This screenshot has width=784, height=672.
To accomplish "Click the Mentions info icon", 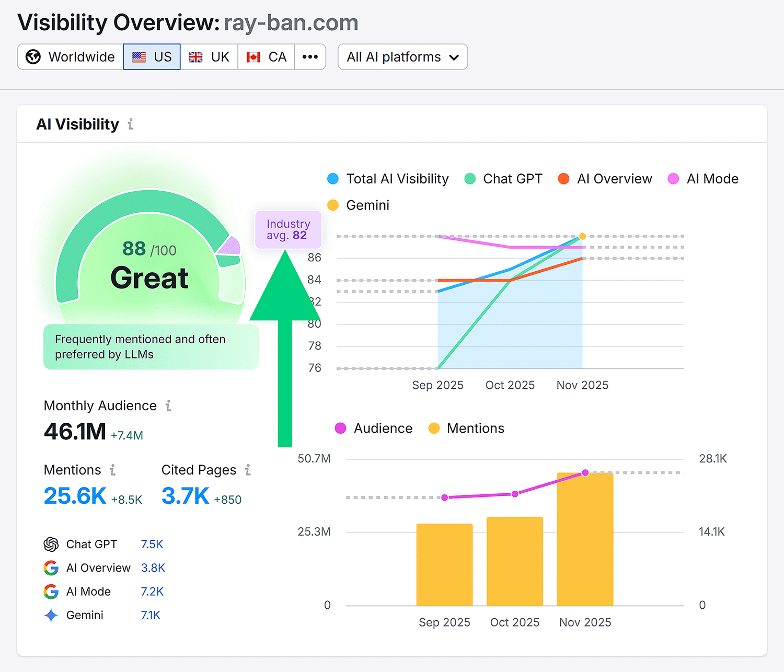I will tap(112, 470).
